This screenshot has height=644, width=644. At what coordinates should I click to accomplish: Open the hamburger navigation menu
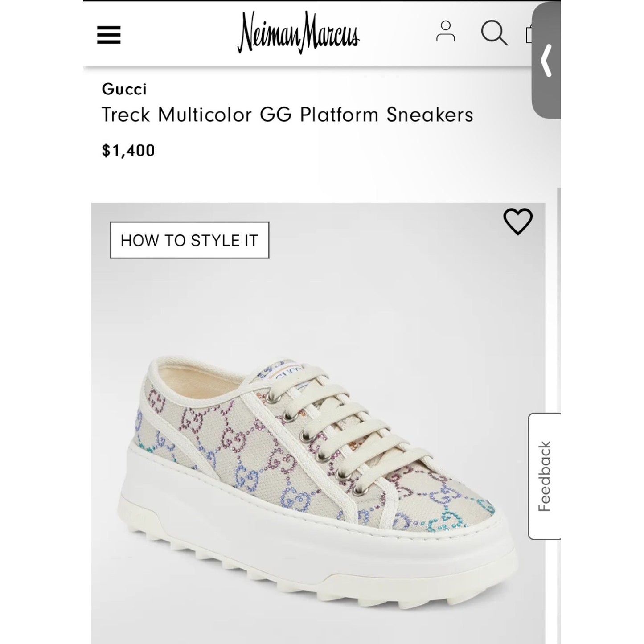pyautogui.click(x=109, y=34)
